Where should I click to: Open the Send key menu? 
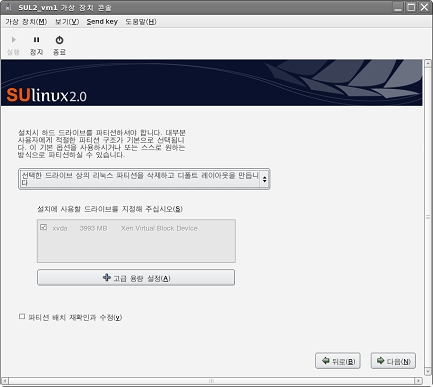click(102, 22)
